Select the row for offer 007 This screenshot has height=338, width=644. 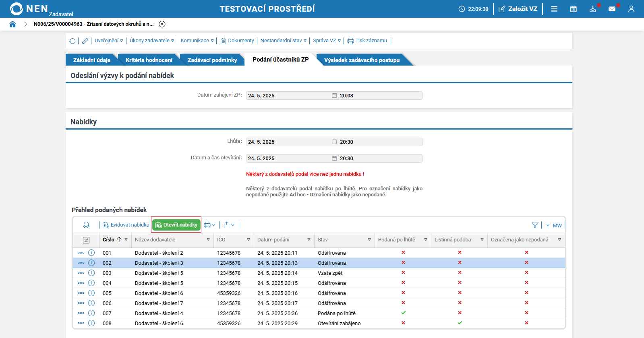[x=319, y=313]
